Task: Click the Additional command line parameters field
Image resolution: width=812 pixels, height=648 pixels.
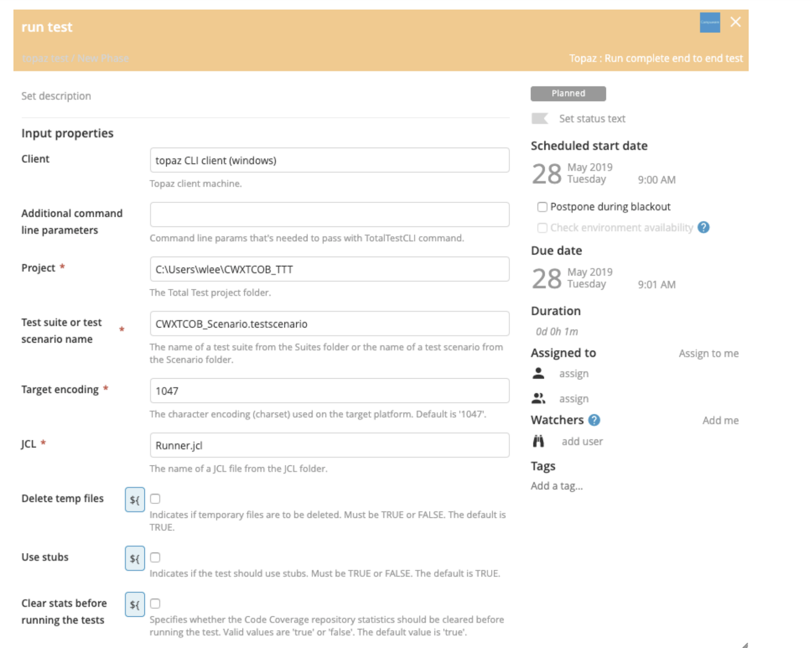Action: coord(330,214)
